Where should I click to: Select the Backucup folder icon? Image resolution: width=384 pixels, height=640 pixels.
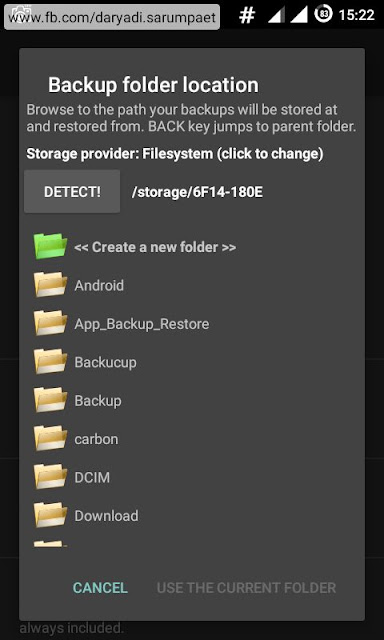pos(50,361)
